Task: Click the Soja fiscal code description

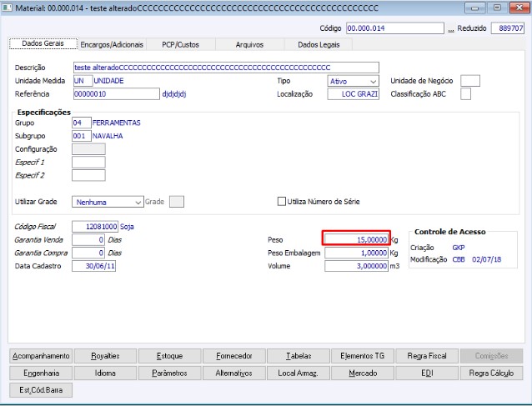Action: (127, 227)
